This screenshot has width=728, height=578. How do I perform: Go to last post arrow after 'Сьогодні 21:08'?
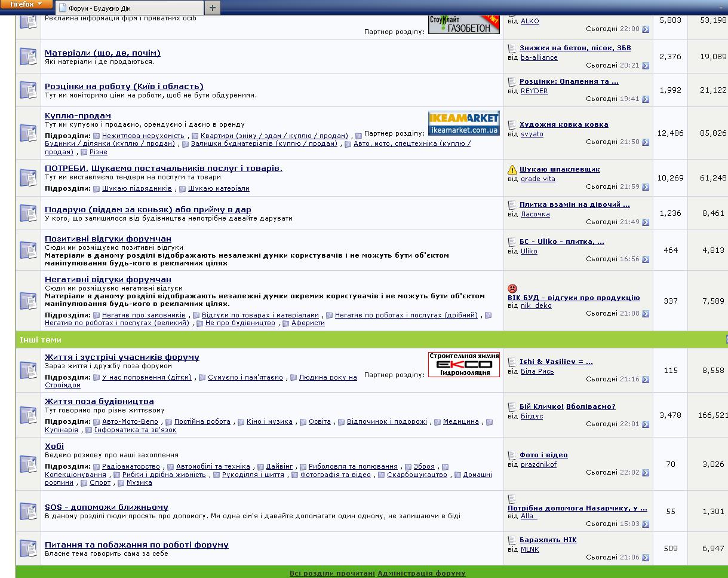pos(646,314)
